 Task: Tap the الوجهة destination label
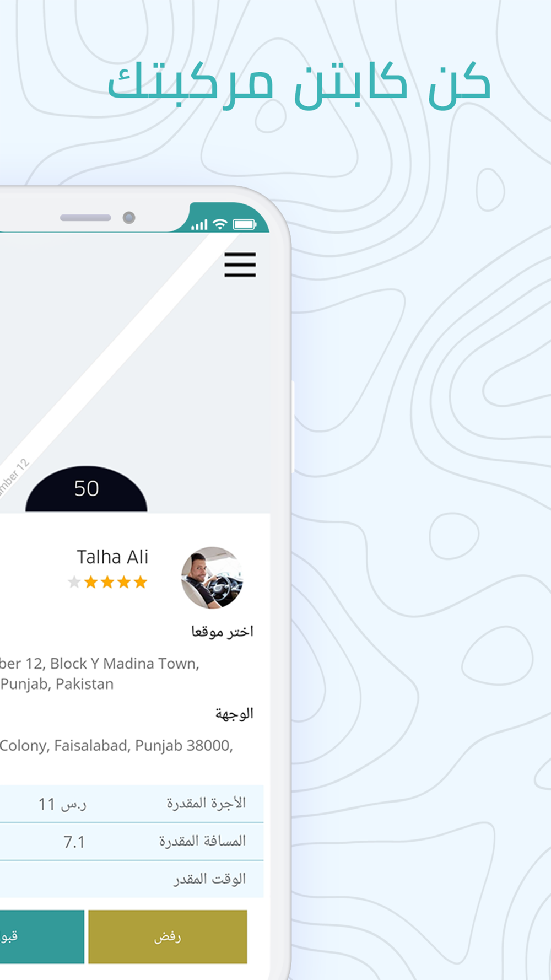[x=234, y=714]
